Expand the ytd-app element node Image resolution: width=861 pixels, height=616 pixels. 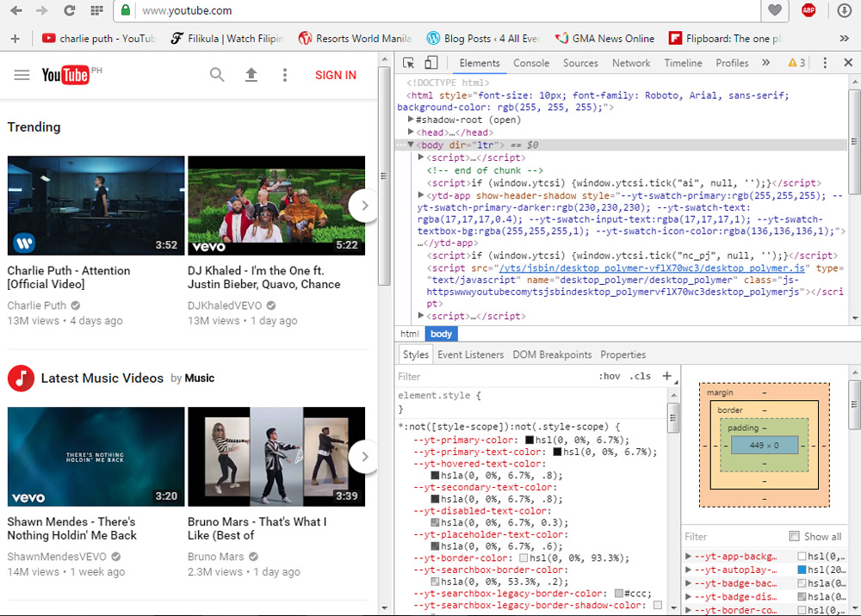(421, 194)
